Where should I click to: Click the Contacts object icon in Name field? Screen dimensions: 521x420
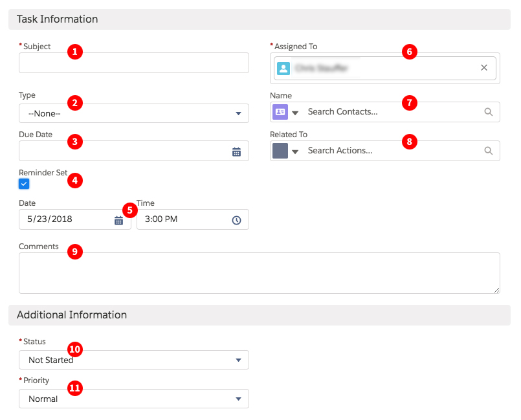pyautogui.click(x=280, y=111)
